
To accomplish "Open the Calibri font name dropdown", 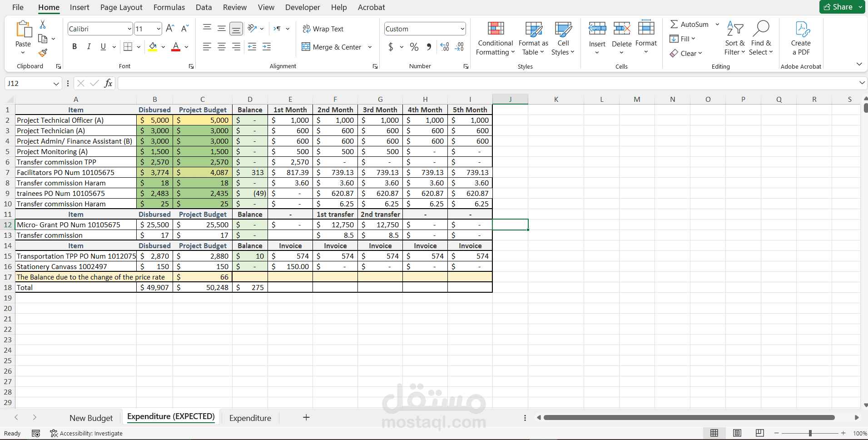I will (129, 29).
